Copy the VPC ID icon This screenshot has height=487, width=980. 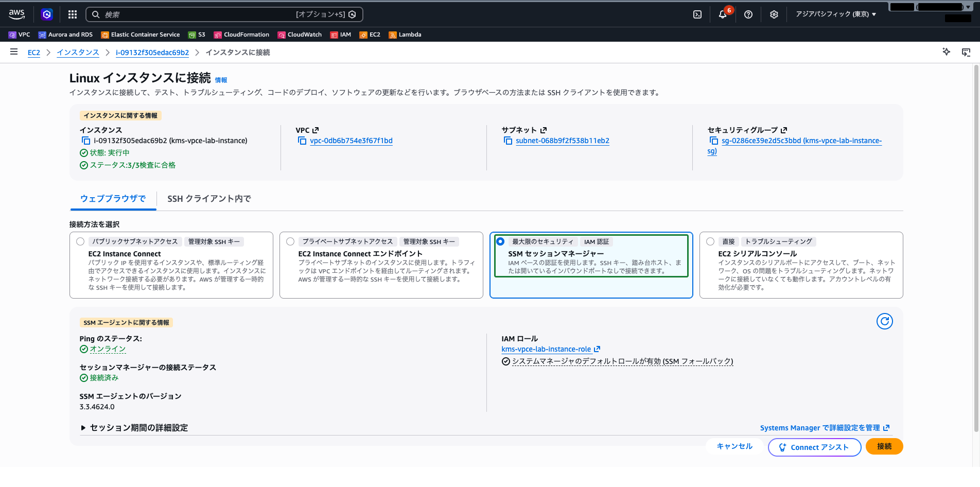coord(302,141)
